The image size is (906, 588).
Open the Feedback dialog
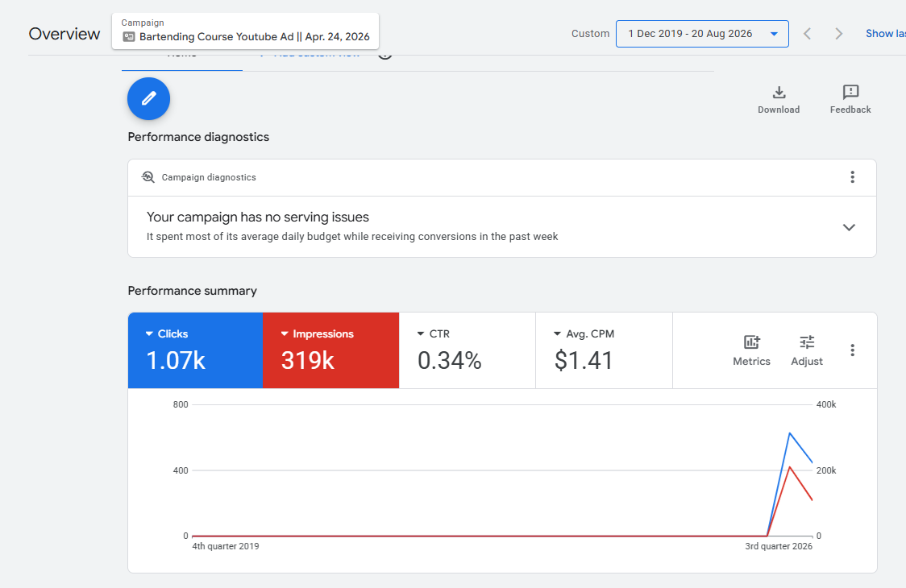tap(850, 100)
